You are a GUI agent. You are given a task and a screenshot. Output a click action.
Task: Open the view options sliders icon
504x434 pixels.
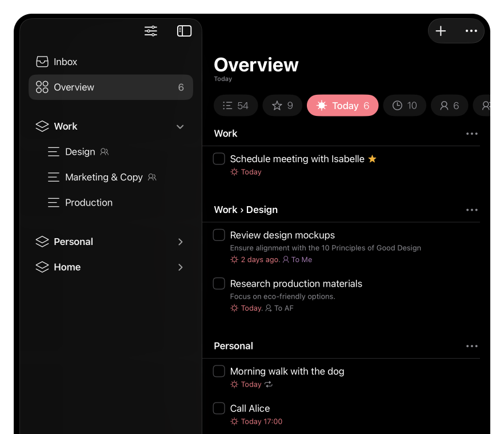(x=151, y=31)
